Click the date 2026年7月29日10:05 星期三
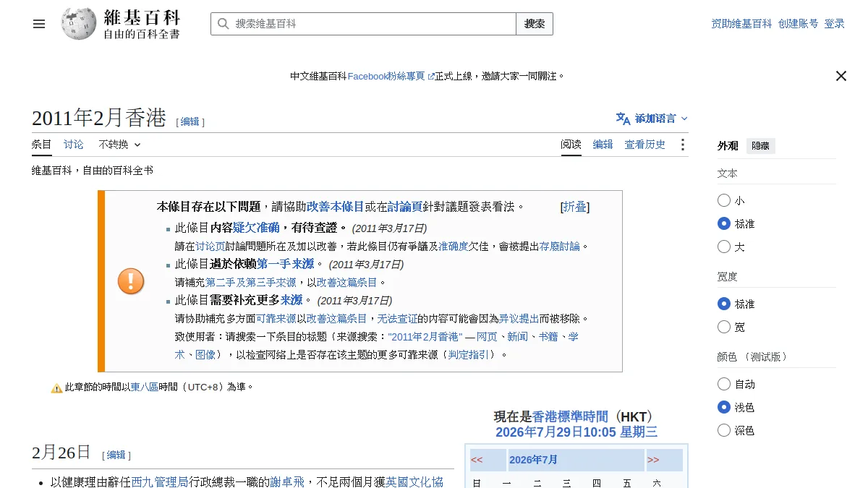 click(576, 433)
